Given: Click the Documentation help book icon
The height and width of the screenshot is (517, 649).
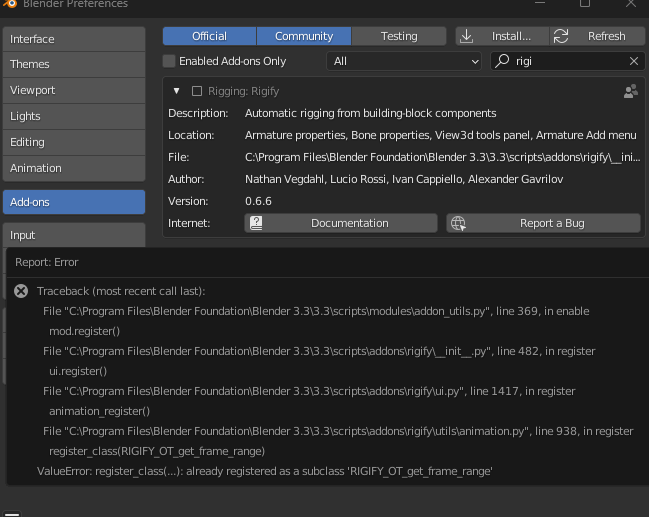Looking at the screenshot, I should point(256,223).
